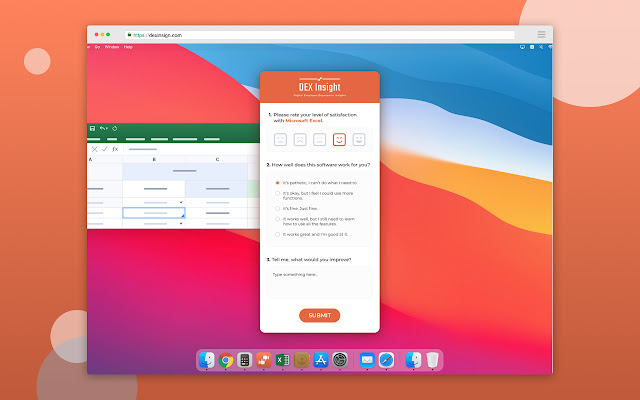Cancel the formula entry with the X icon
640x400 pixels.
[x=94, y=149]
